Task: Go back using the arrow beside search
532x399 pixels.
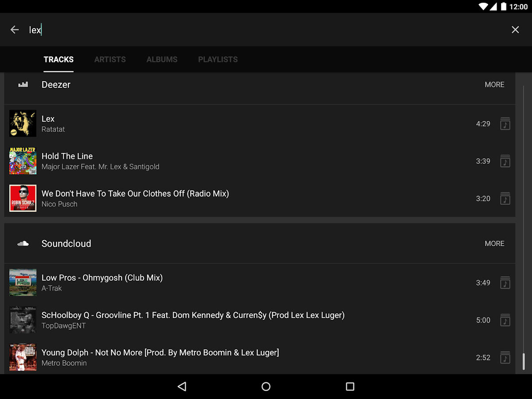Action: click(15, 30)
